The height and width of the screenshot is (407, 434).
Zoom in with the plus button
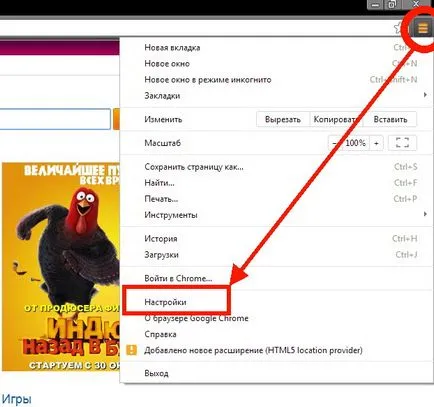pos(376,143)
